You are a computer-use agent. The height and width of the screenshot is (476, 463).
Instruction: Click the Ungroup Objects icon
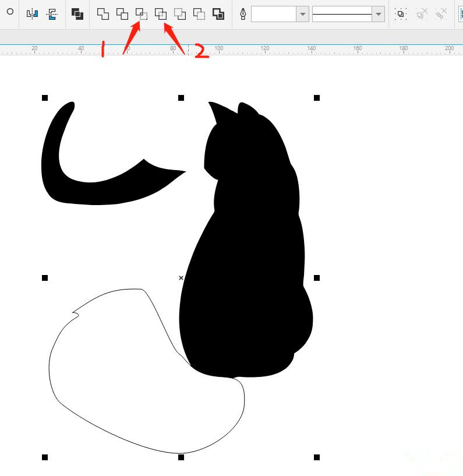[422, 14]
